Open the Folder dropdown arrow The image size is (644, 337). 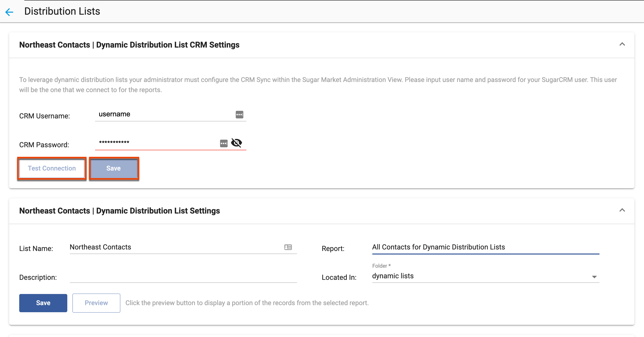click(x=594, y=277)
